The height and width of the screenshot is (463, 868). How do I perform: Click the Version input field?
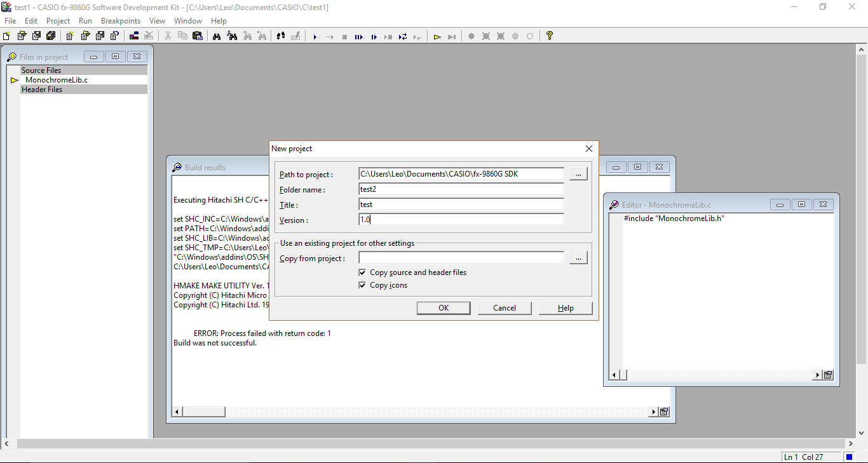click(461, 220)
